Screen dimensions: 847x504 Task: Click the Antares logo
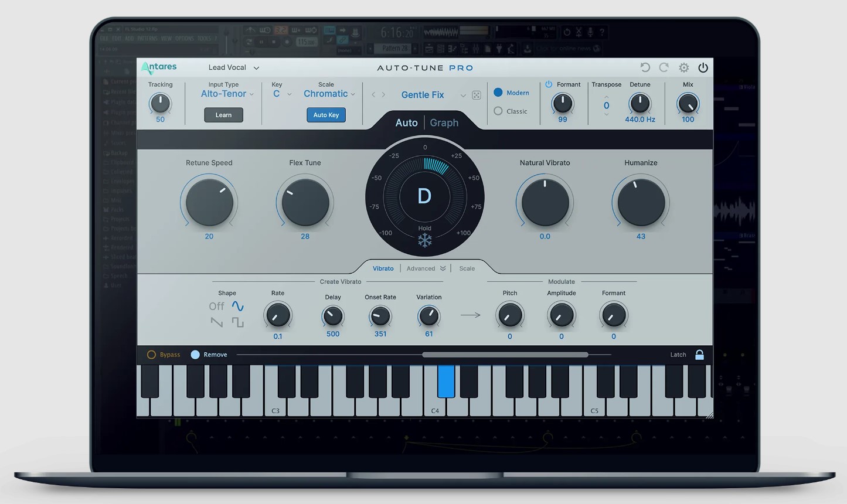159,67
